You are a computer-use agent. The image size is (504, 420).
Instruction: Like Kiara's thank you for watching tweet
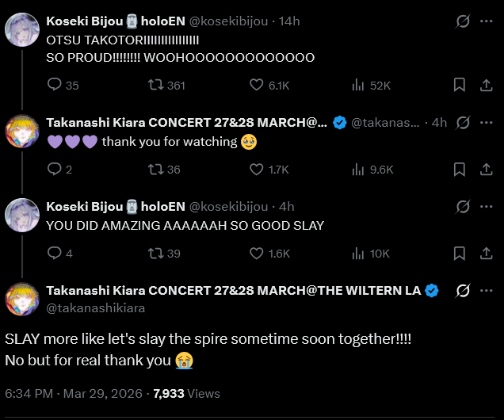coord(257,169)
